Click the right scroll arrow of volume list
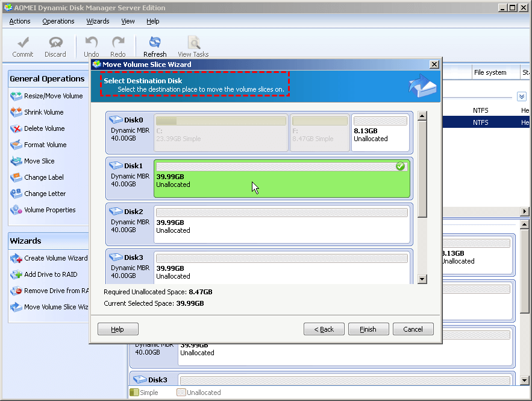This screenshot has height=401, width=532. (x=525, y=211)
